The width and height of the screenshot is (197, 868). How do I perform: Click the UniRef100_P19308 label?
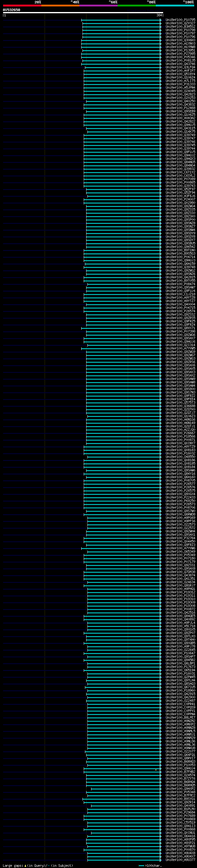pos(180,606)
